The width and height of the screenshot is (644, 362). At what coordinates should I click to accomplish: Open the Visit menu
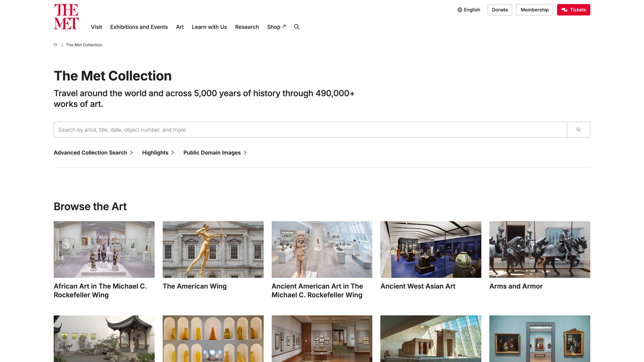(x=96, y=27)
